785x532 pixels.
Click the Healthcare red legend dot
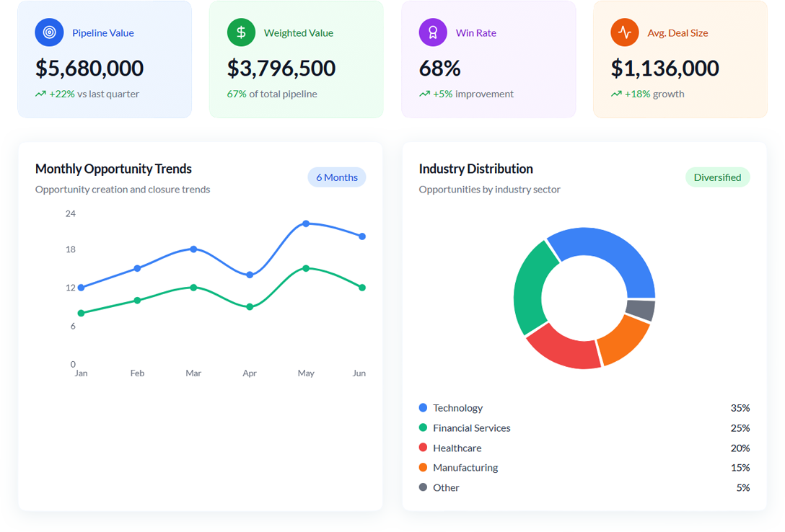pos(423,448)
